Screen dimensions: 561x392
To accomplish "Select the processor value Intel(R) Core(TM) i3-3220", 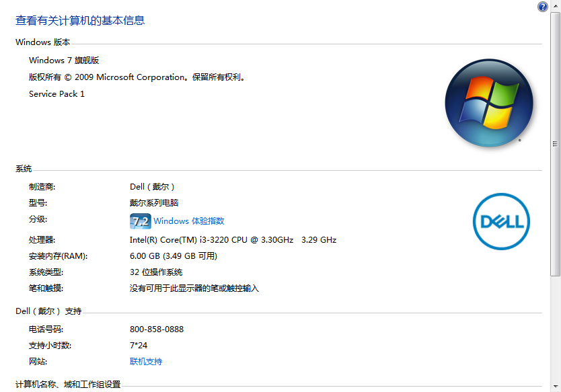I will (233, 240).
